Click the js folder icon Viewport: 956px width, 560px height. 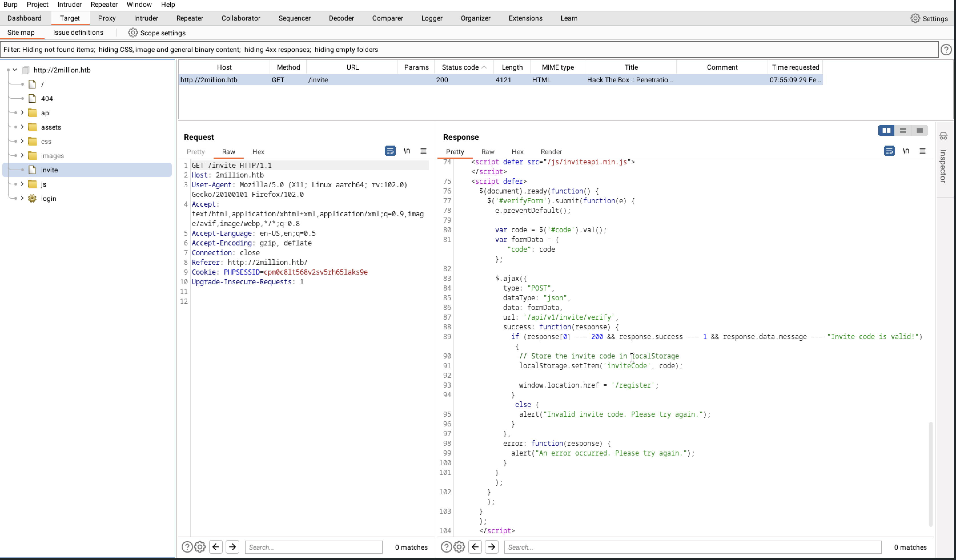pyautogui.click(x=33, y=184)
